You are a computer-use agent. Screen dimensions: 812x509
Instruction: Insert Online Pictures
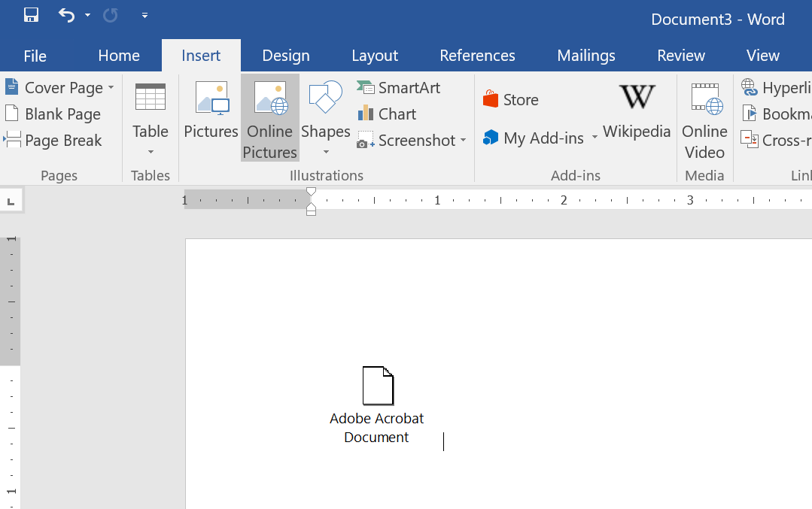coord(269,118)
